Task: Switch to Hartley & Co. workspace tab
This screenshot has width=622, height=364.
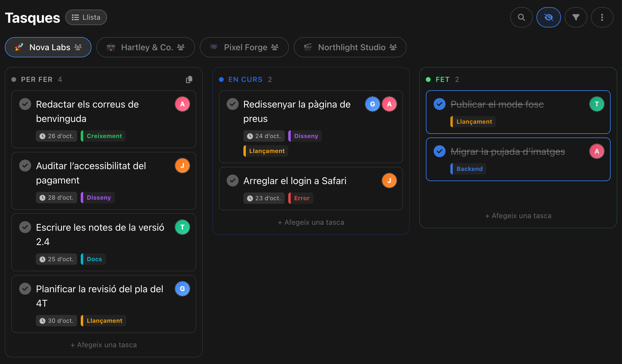Action: pyautogui.click(x=146, y=47)
